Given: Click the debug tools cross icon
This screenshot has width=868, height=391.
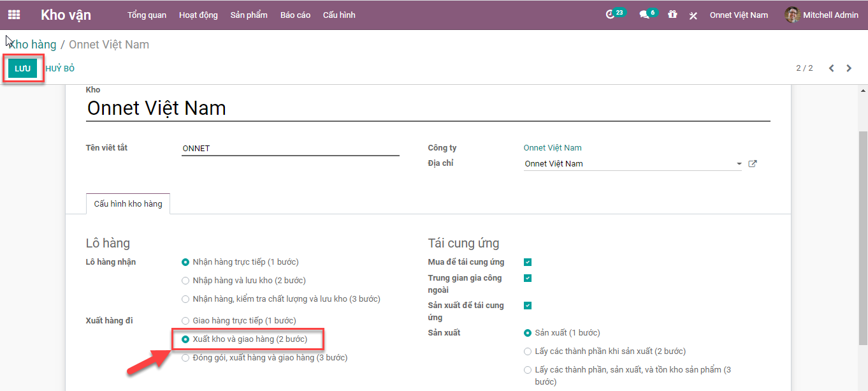Looking at the screenshot, I should pyautogui.click(x=693, y=15).
